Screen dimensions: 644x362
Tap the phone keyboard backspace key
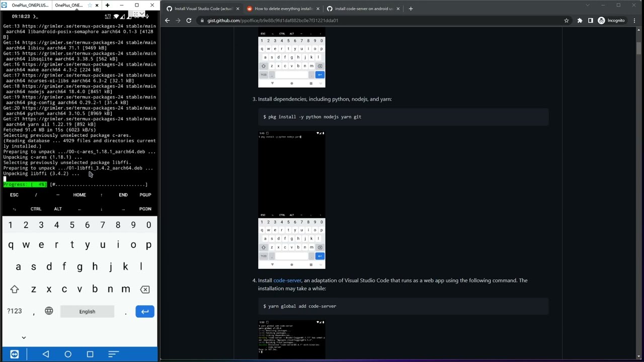(145, 290)
